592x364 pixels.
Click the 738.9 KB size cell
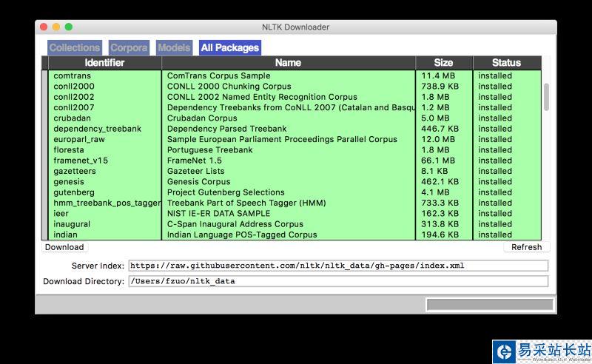tap(440, 86)
